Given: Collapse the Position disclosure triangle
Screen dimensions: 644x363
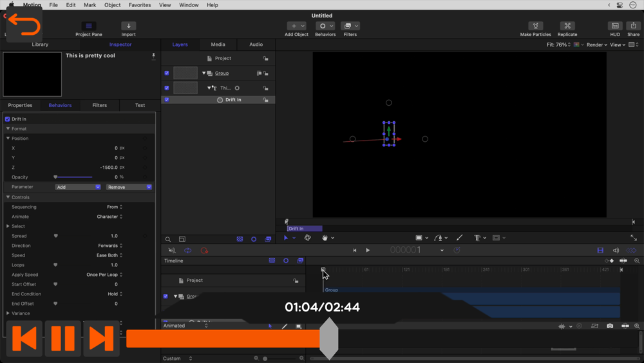Looking at the screenshot, I should (x=8, y=139).
